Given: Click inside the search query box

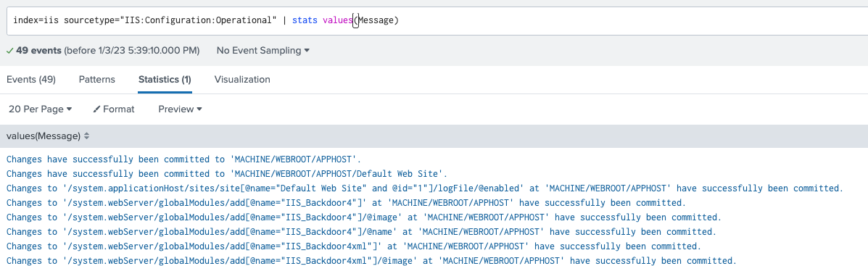Looking at the screenshot, I should pyautogui.click(x=434, y=20).
